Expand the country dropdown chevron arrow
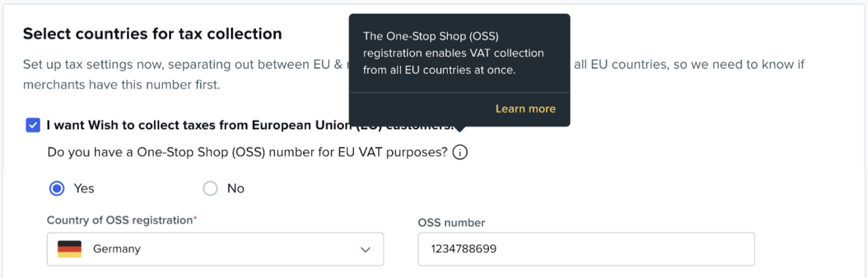The width and height of the screenshot is (868, 278). [365, 249]
